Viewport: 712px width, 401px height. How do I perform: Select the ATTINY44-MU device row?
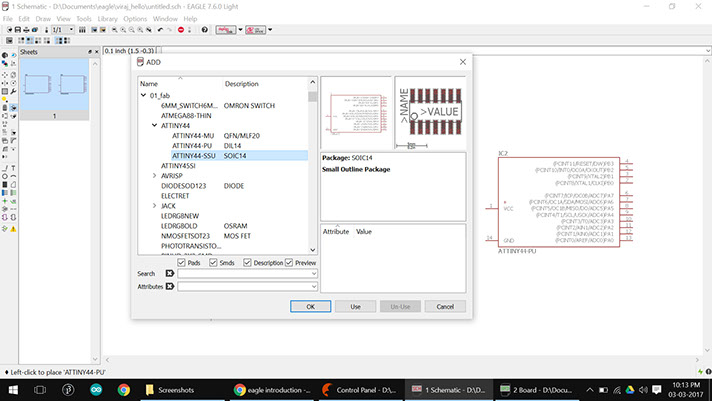pyautogui.click(x=239, y=135)
